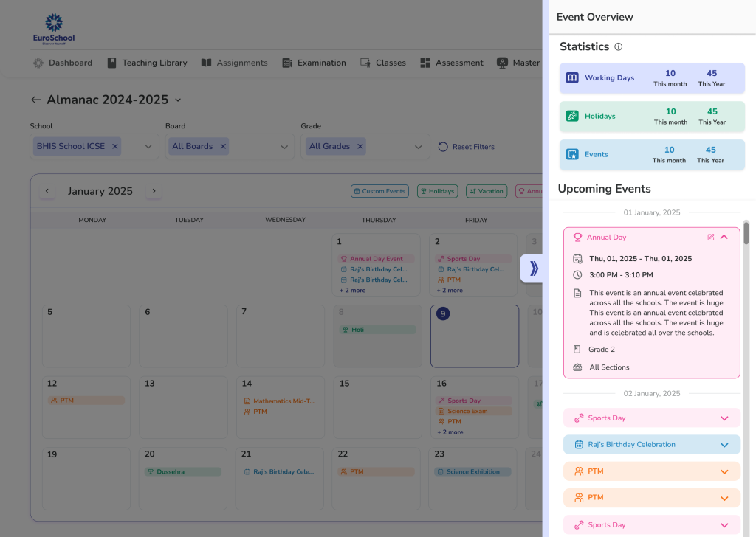The image size is (756, 537).
Task: Toggle the Custom Events legend filter
Action: (x=379, y=191)
